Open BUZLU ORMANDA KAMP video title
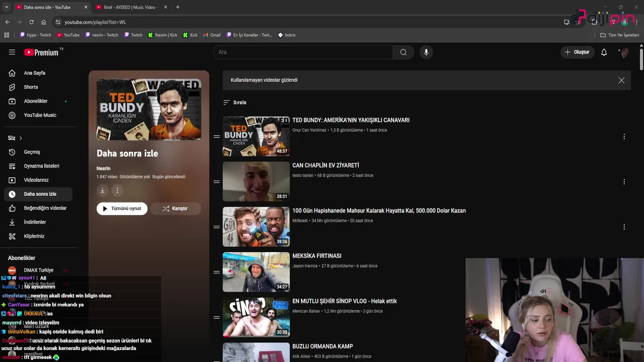644x362 pixels. coord(323,346)
